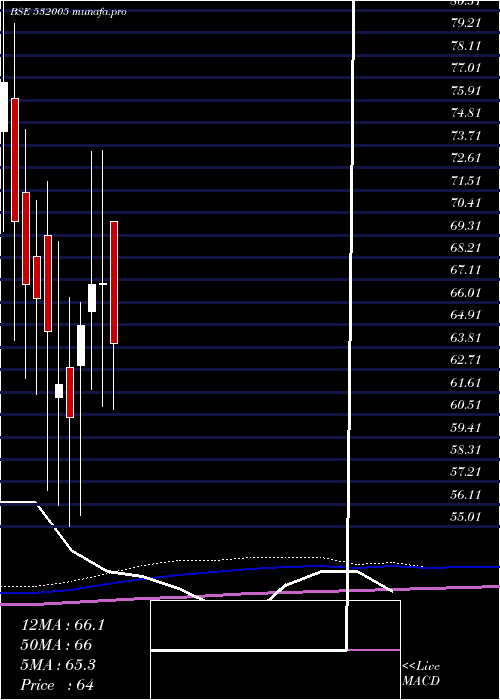The height and width of the screenshot is (700, 500).
Task: Select the 59.41 axis label
Action: [466, 427]
